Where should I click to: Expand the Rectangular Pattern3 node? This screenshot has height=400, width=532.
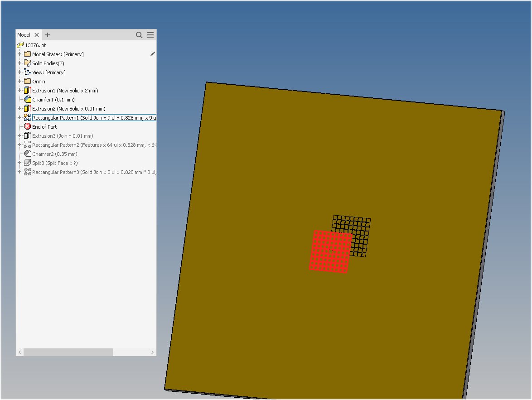(x=19, y=172)
